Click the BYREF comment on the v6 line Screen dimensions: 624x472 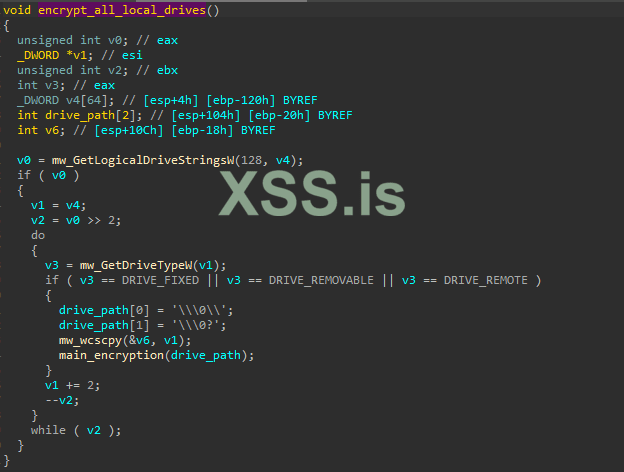258,131
